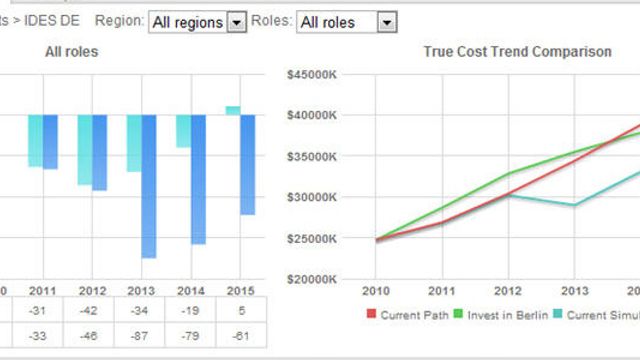Image resolution: width=640 pixels, height=360 pixels.
Task: Select the All roles combo box text
Action: click(327, 22)
